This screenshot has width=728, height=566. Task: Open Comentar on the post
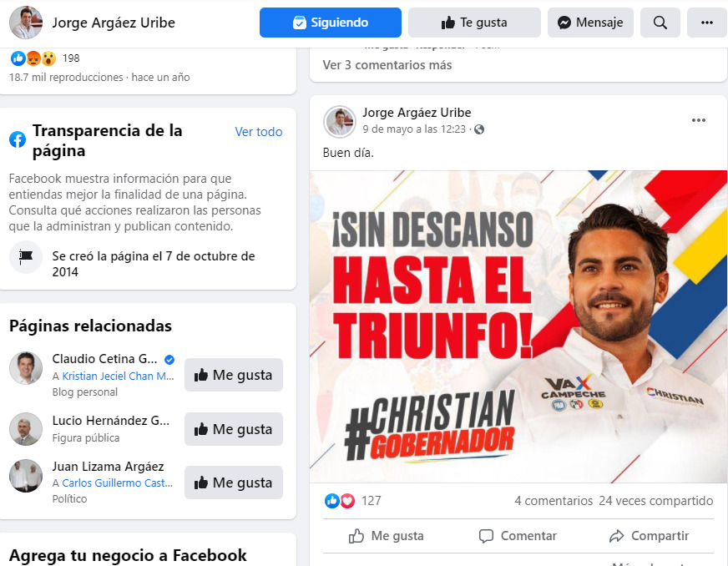point(518,536)
